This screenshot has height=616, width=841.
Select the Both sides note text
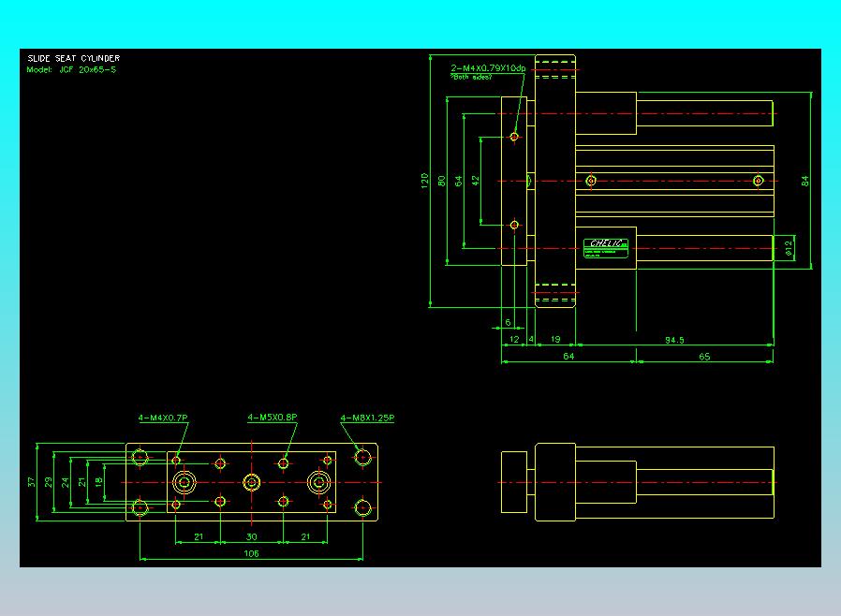pyautogui.click(x=471, y=77)
